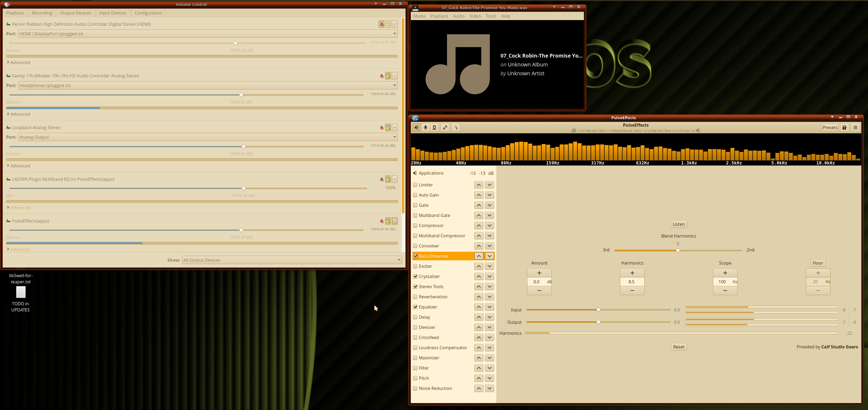868x410 pixels.
Task: Open PulseEffects hamburger menu
Action: (855, 127)
